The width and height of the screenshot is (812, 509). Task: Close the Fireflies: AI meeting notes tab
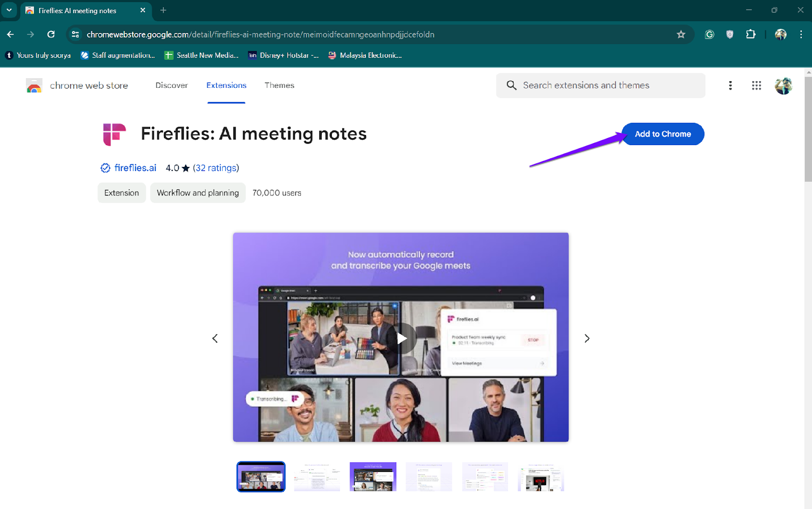pos(143,10)
